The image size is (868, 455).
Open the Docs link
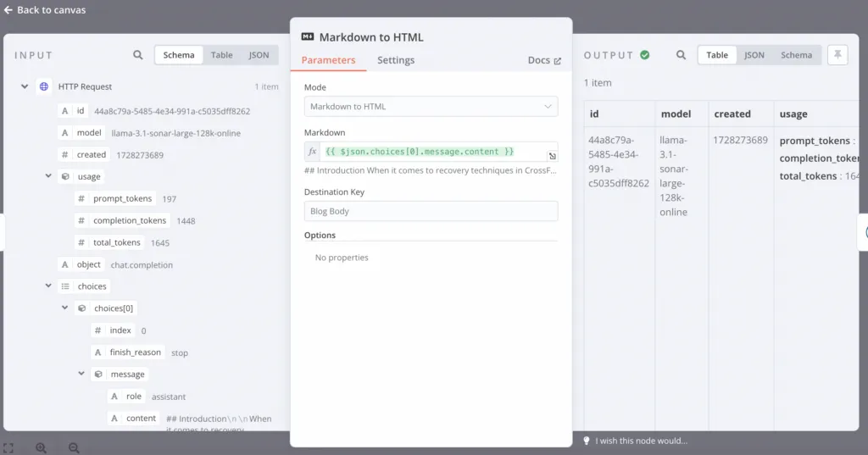[544, 60]
